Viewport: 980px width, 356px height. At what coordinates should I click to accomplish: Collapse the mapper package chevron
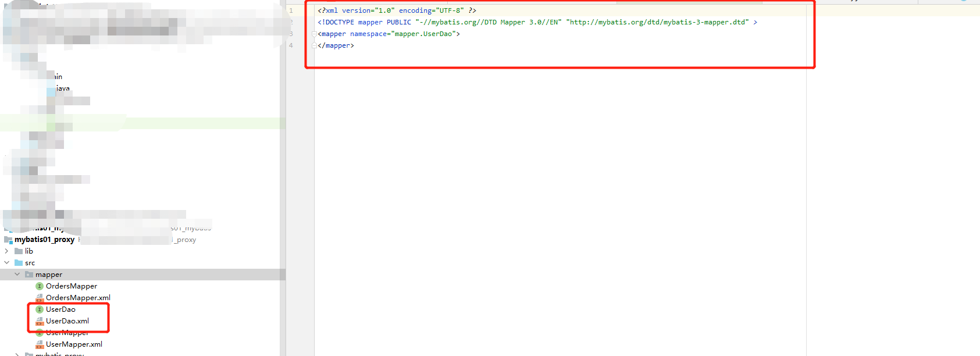[x=17, y=275]
